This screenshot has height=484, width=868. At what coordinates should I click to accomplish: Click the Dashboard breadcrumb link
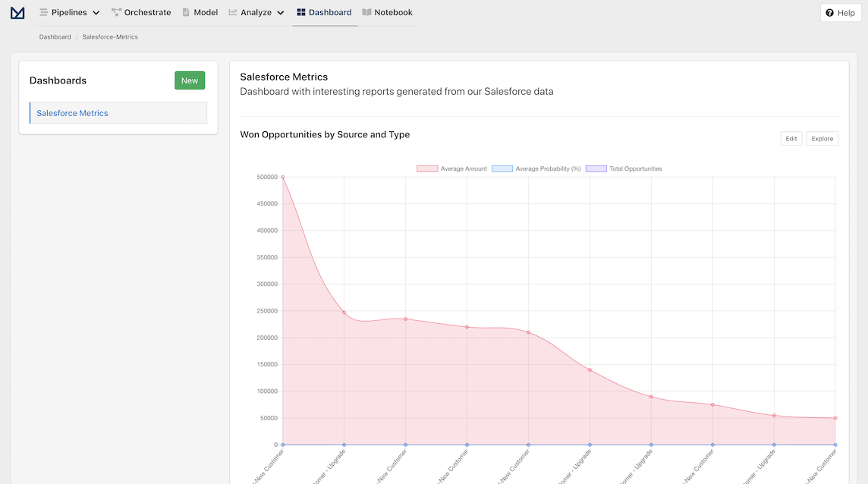[55, 37]
